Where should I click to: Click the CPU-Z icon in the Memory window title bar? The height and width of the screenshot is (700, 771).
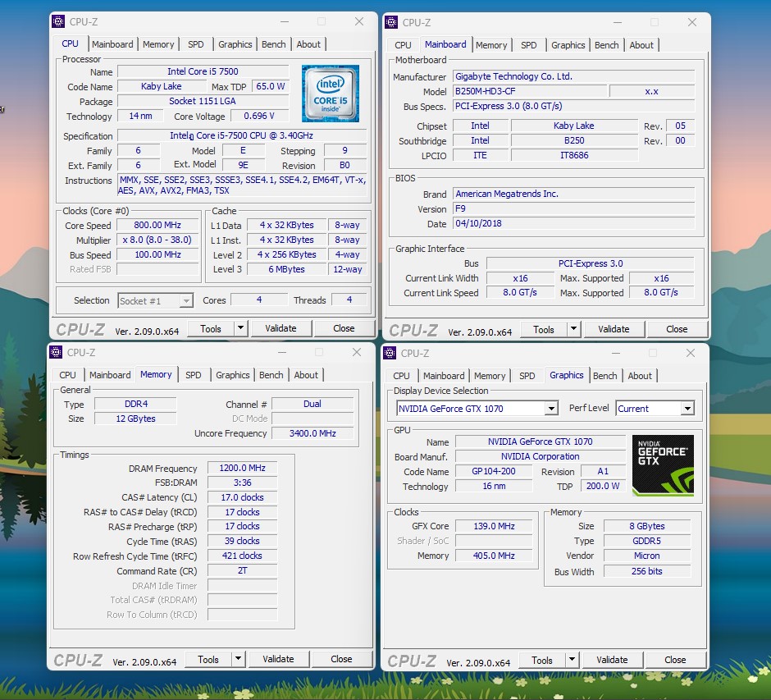(56, 352)
